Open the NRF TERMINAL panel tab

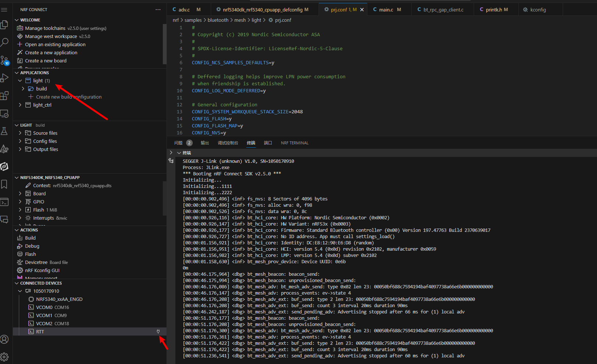pos(295,143)
